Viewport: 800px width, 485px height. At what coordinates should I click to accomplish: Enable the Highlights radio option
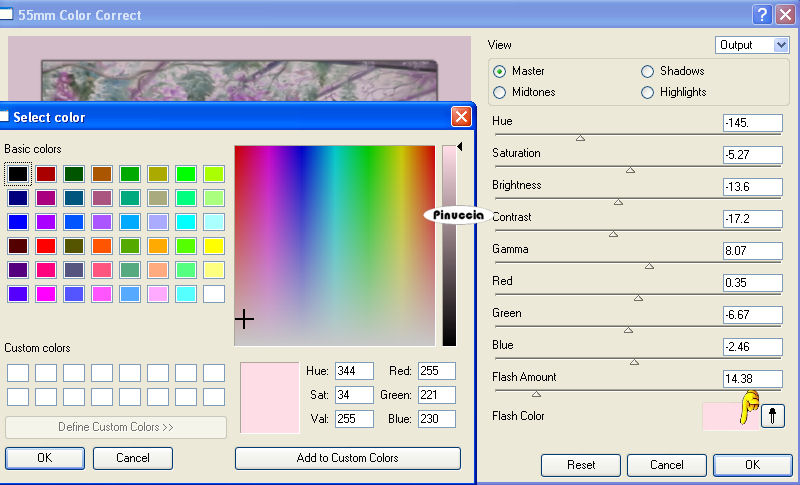click(x=647, y=92)
